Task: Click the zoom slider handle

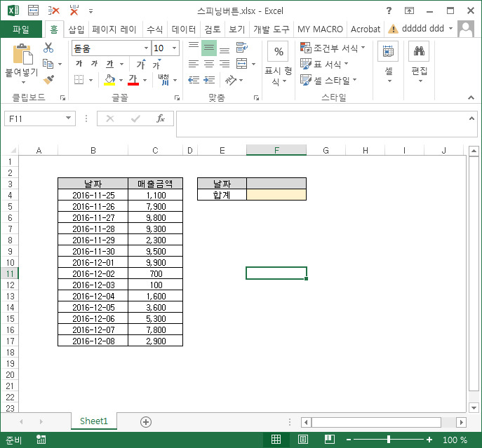Action: pyautogui.click(x=389, y=440)
